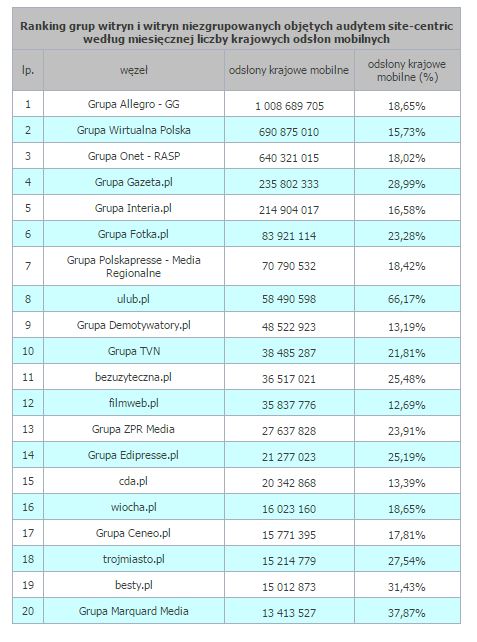Select the cda.pl row name
This screenshot has width=477, height=642.
click(x=133, y=481)
